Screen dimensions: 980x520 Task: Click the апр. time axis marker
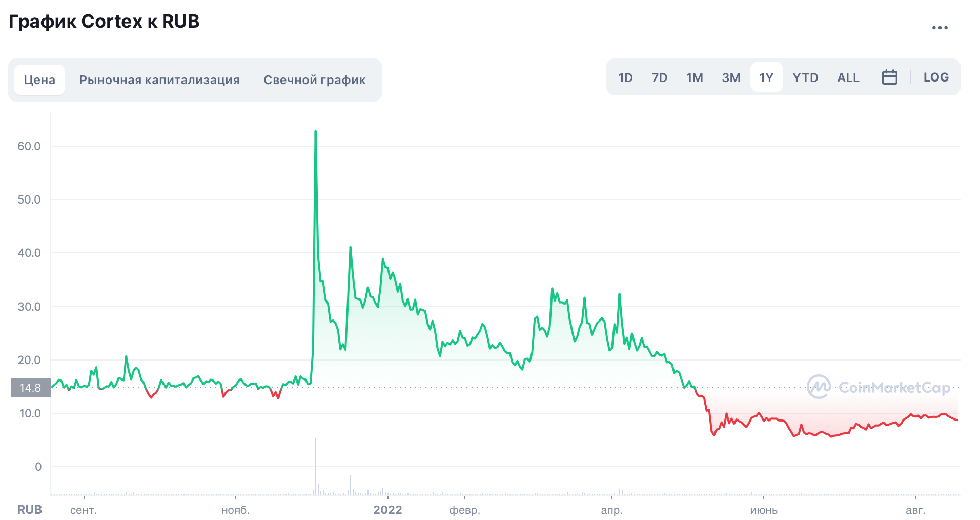coord(611,510)
